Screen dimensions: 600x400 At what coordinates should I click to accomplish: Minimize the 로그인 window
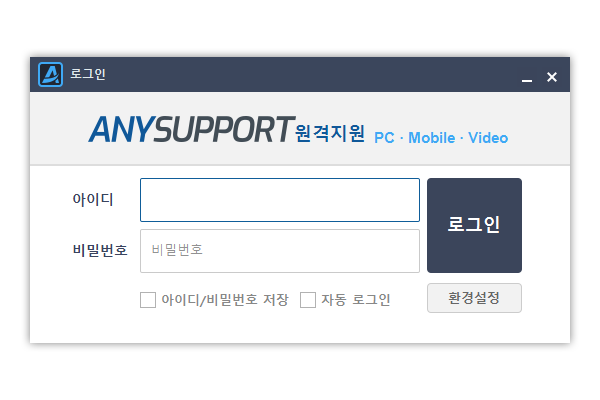point(527,77)
